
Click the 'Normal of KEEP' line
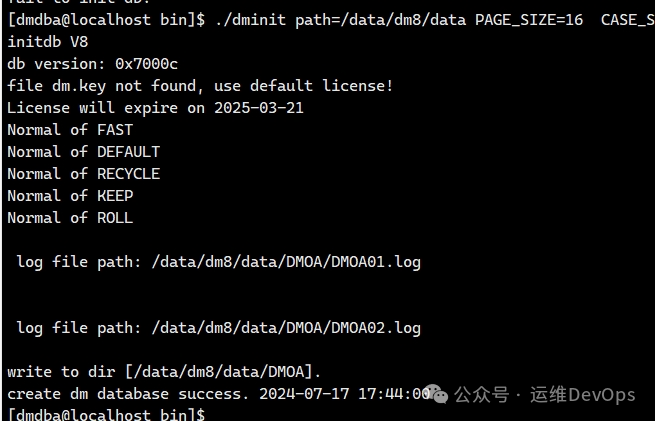[70, 196]
